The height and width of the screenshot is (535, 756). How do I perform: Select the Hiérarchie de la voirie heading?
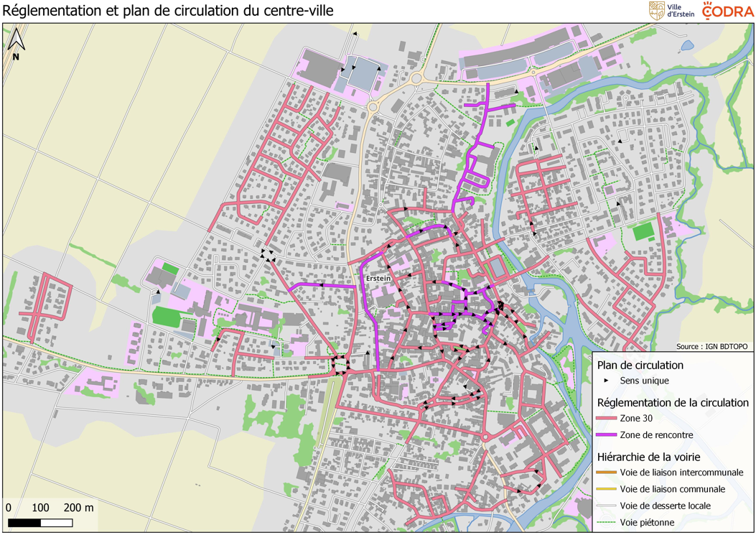648,457
